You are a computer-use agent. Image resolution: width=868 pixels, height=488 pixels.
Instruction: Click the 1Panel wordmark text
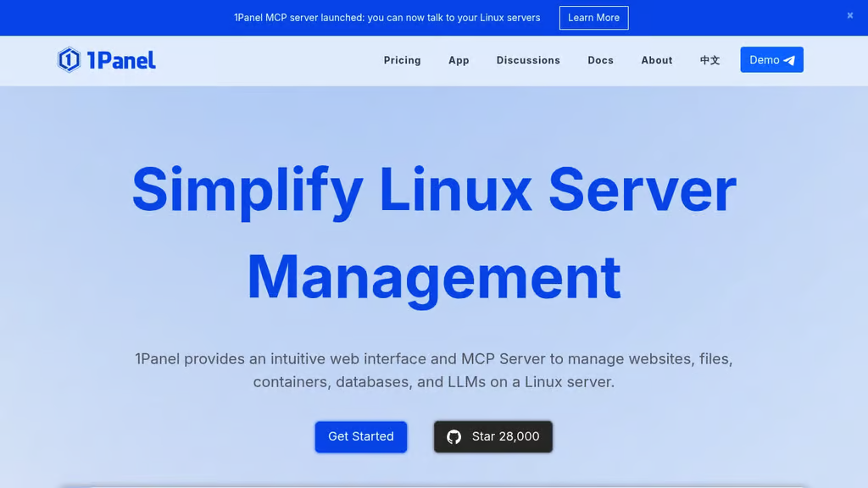pyautogui.click(x=121, y=60)
